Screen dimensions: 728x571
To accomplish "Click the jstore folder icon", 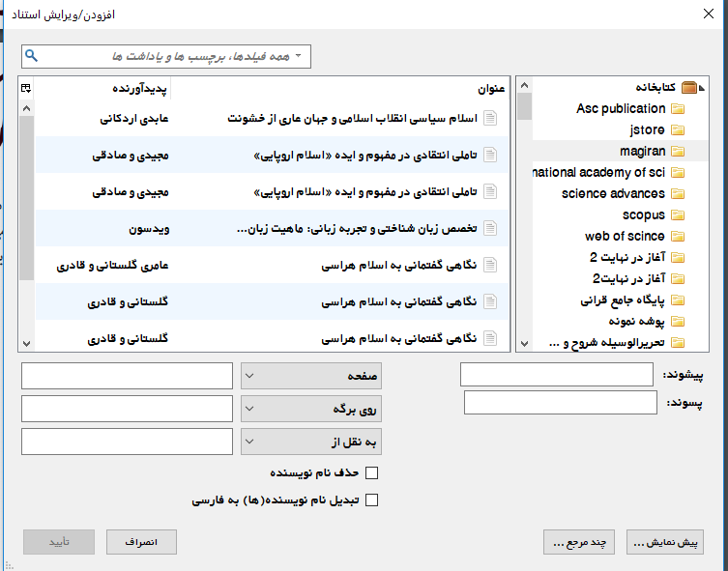I will tap(677, 129).
